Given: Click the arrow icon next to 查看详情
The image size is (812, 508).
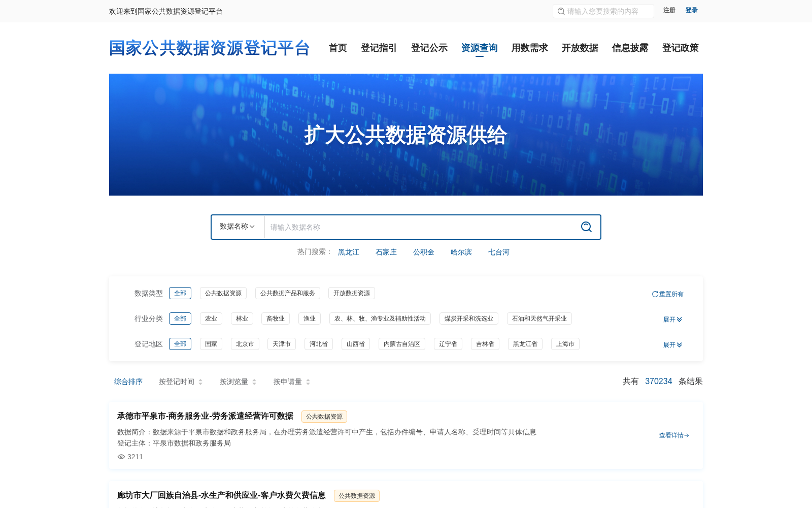Looking at the screenshot, I should 687,435.
